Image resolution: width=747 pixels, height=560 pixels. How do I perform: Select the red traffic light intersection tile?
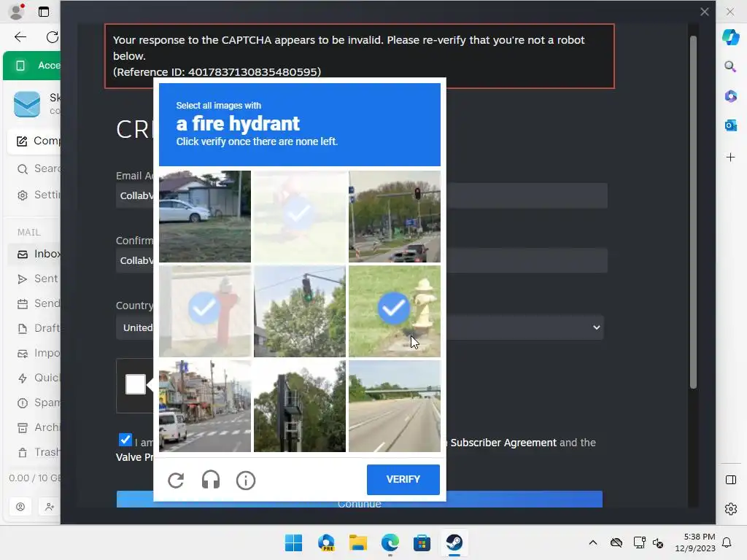(395, 217)
